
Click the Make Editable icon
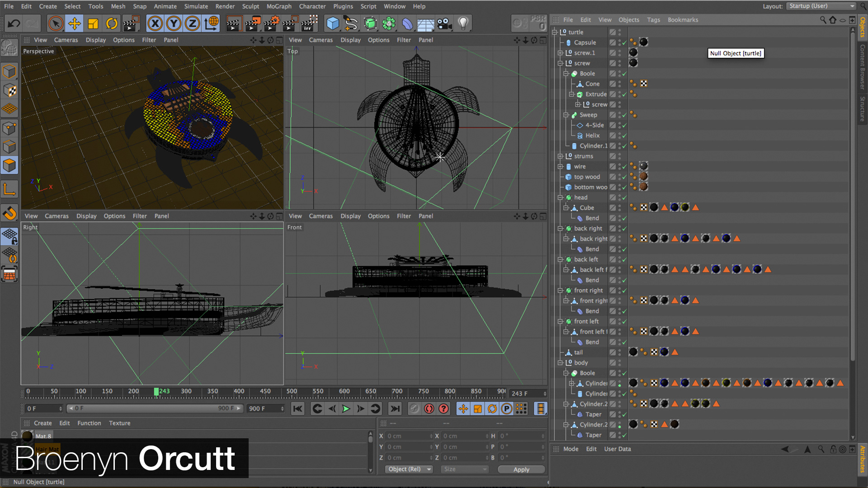tap(9, 47)
